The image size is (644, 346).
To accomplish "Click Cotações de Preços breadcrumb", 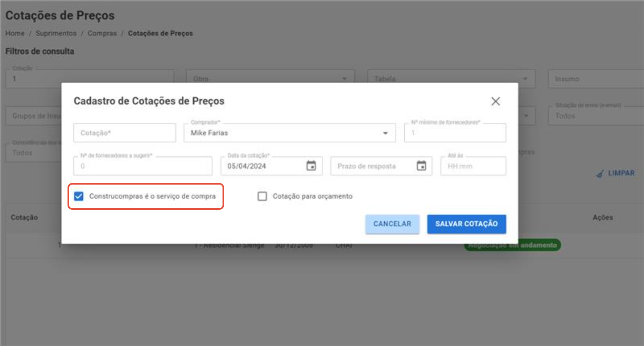I will [x=160, y=33].
